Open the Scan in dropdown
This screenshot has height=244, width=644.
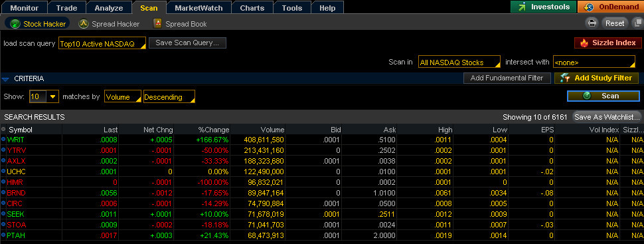click(x=459, y=62)
